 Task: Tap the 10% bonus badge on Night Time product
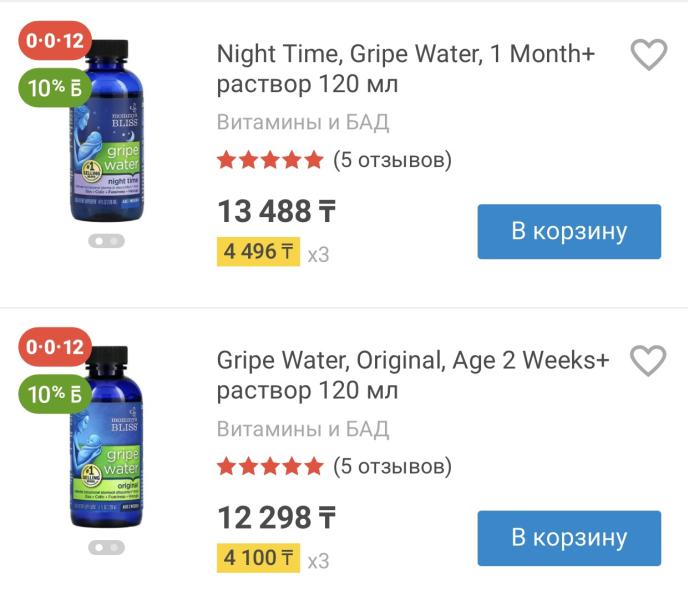55,88
